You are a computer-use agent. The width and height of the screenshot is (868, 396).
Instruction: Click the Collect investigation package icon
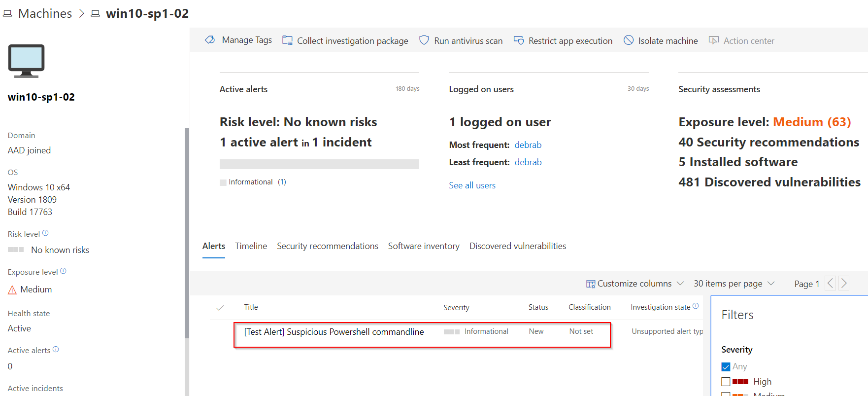point(287,40)
